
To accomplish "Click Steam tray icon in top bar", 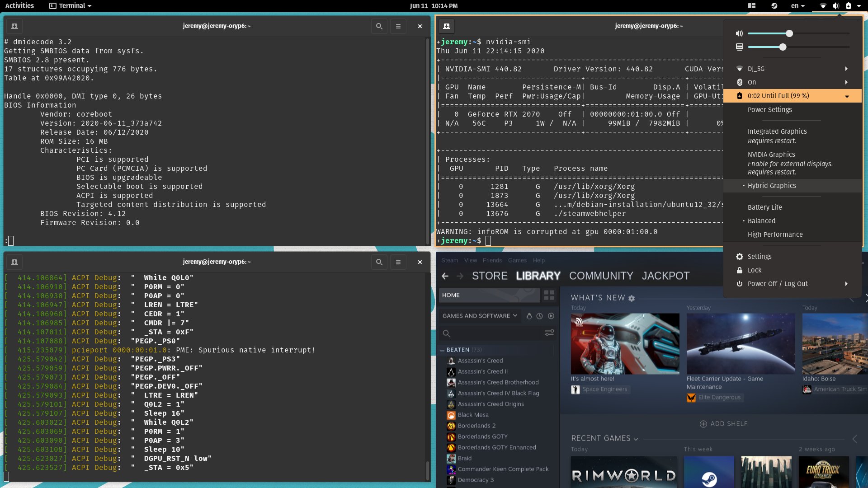I will tap(774, 6).
